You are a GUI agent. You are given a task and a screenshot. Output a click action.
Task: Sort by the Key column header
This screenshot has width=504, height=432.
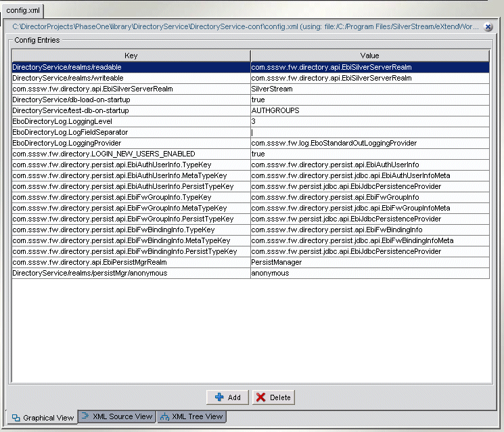[131, 56]
